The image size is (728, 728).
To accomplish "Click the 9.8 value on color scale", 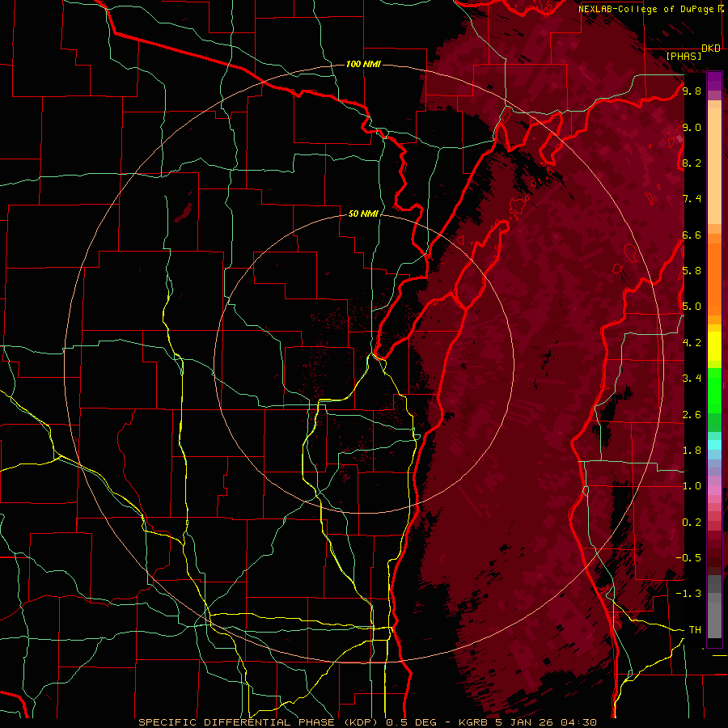I will (692, 91).
